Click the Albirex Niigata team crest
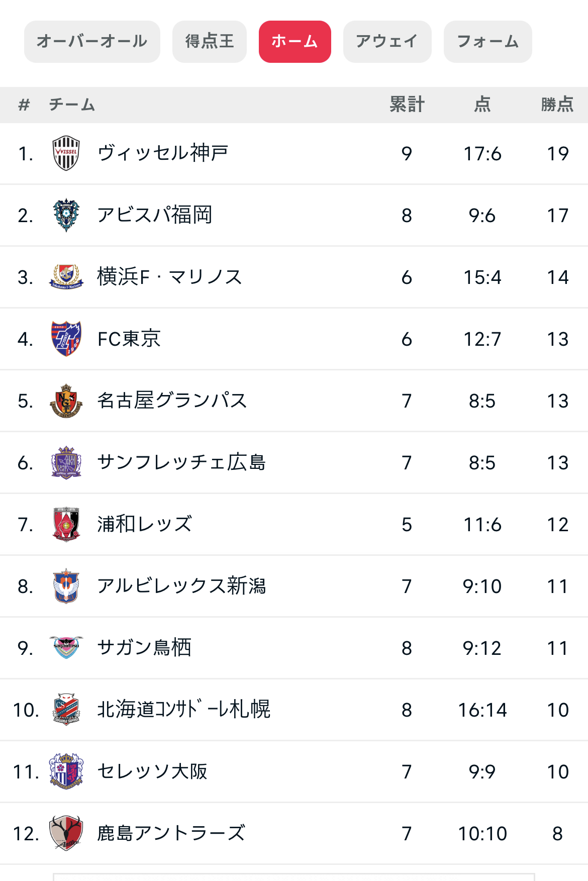Screen dimensions: 588x881 click(66, 586)
